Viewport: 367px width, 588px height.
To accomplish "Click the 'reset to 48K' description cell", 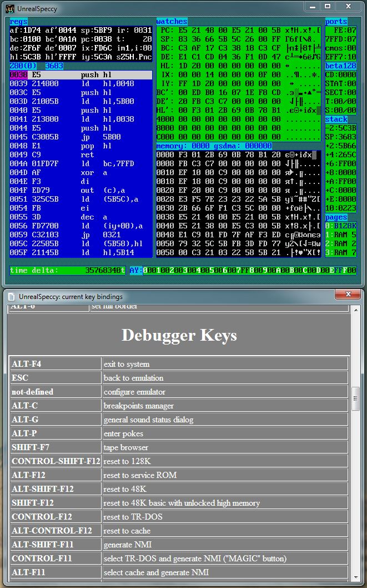I will pyautogui.click(x=225, y=489).
